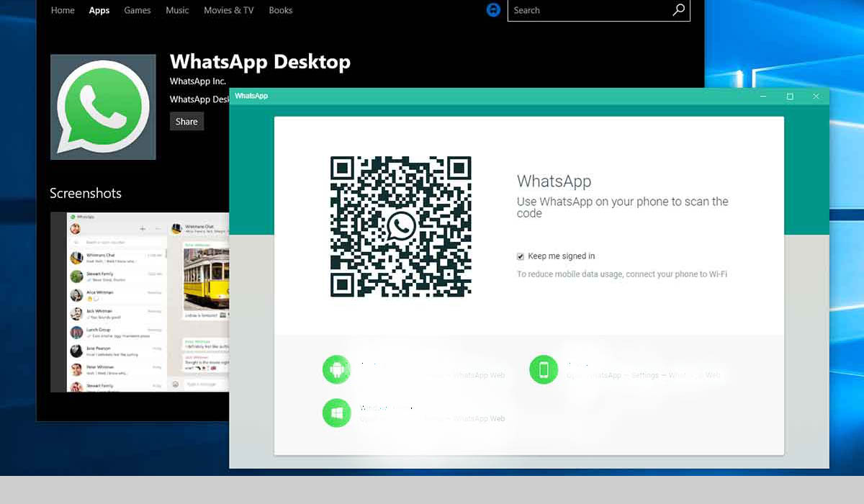The height and width of the screenshot is (504, 864).
Task: Click the WhatsApp Desktop title text in Store
Action: click(260, 62)
